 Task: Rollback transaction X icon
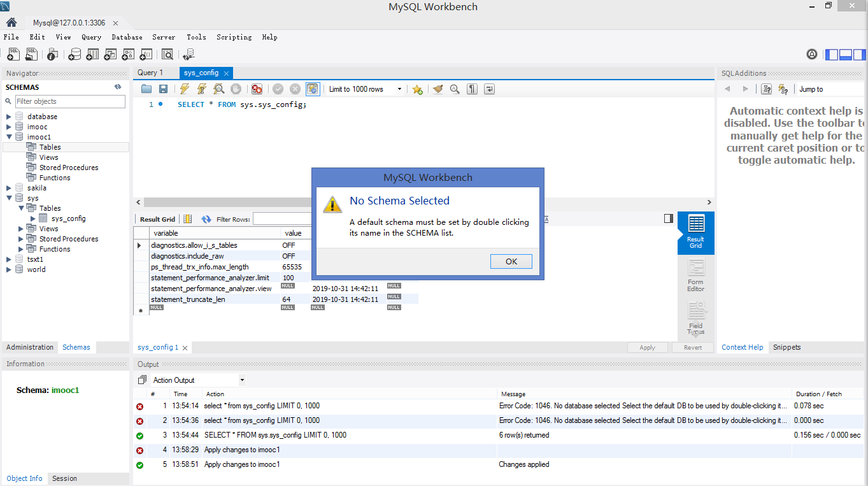[x=295, y=89]
